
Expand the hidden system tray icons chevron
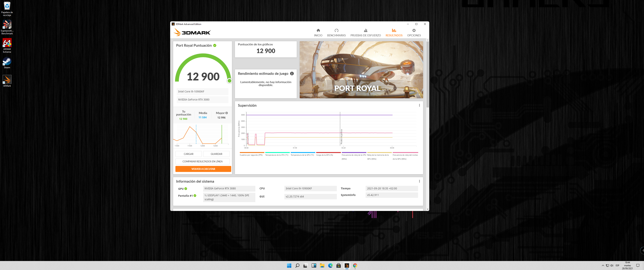point(603,265)
